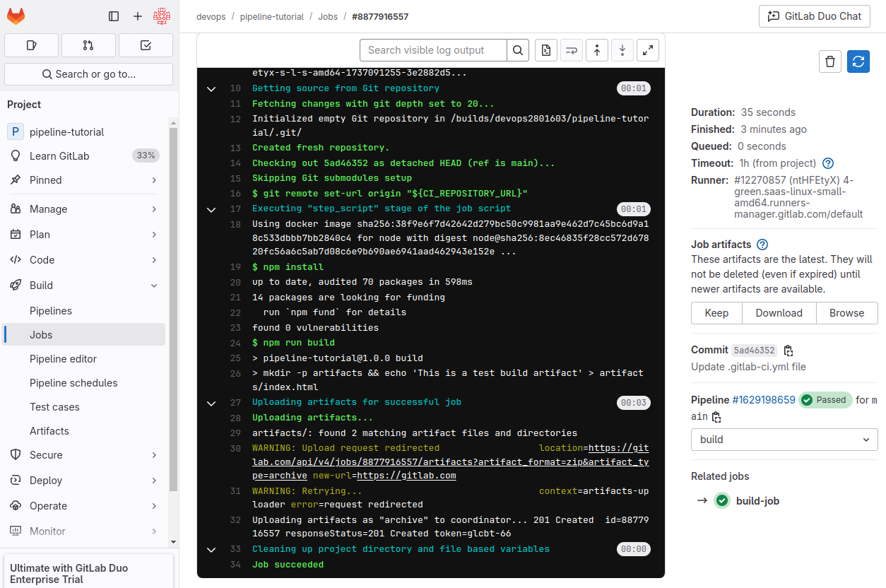Image resolution: width=886 pixels, height=588 pixels.
Task: Click the GitLab Duo Chat button
Action: [814, 16]
